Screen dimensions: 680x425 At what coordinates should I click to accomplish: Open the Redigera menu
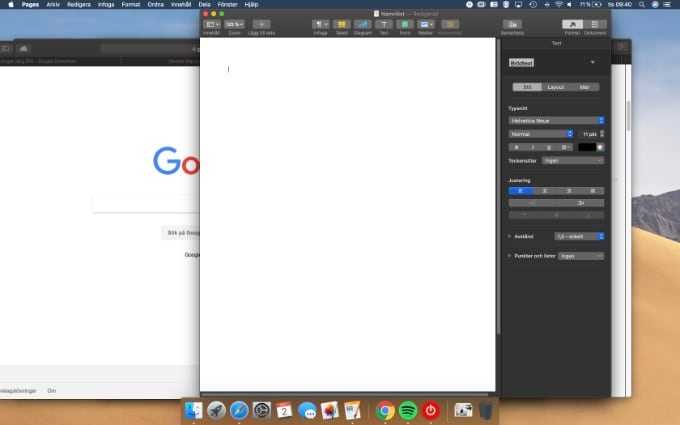78,4
